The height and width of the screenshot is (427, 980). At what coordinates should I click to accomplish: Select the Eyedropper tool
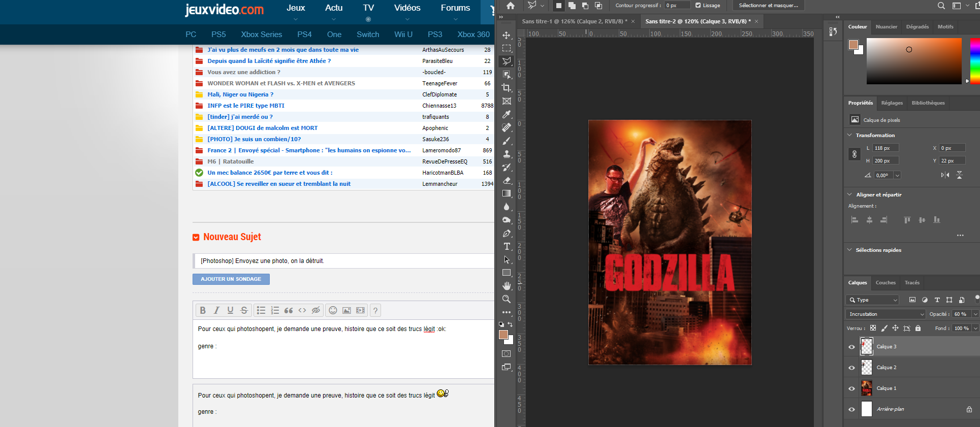pos(507,114)
